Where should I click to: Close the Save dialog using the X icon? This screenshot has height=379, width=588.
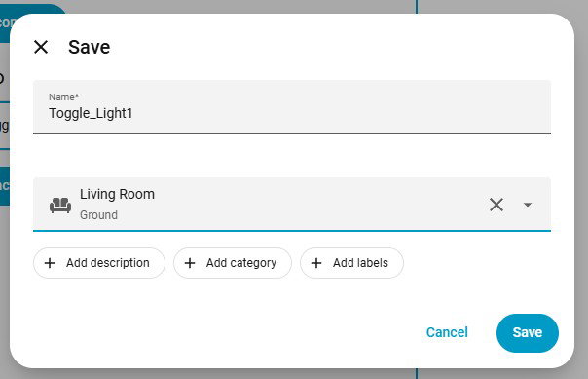[x=41, y=47]
